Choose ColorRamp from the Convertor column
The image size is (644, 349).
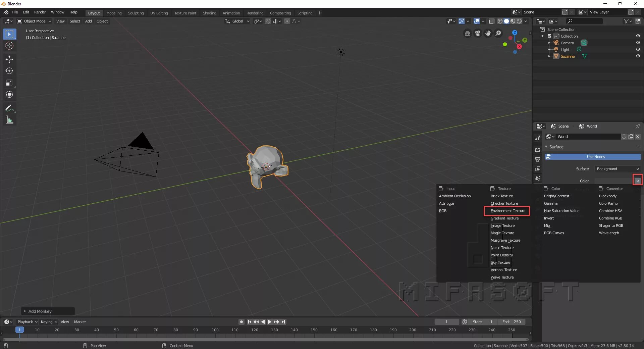[608, 203]
